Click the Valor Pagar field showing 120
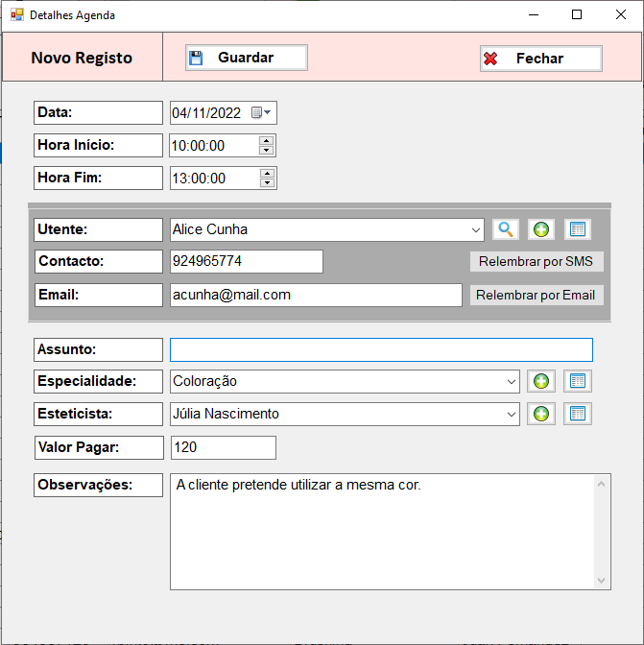 pos(223,447)
